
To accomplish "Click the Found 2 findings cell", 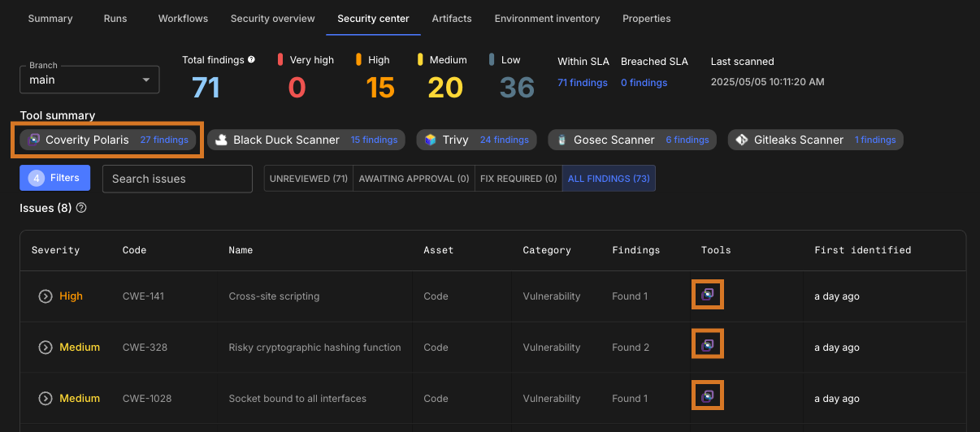I will click(631, 348).
